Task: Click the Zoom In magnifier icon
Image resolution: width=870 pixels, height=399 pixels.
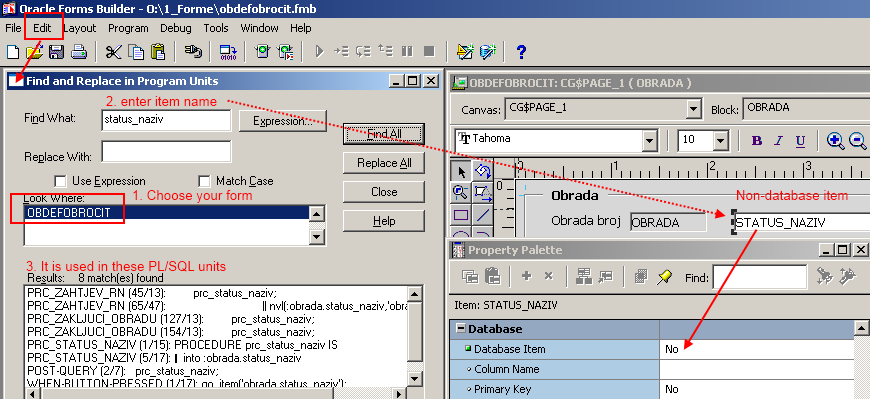Action: (x=835, y=140)
